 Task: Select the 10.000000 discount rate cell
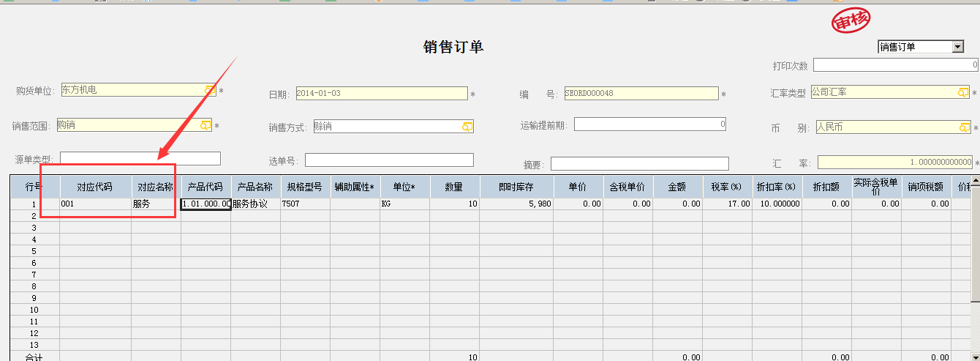(777, 204)
